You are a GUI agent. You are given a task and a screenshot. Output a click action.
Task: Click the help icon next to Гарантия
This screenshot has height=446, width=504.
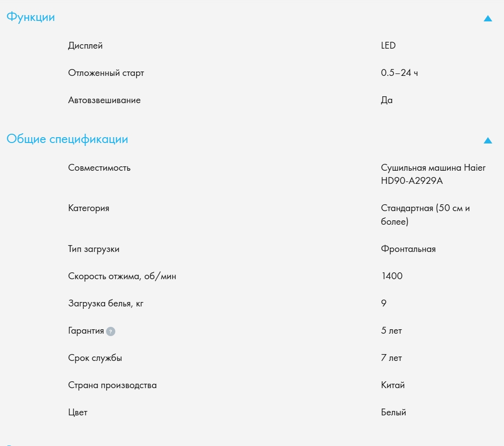[x=111, y=332]
